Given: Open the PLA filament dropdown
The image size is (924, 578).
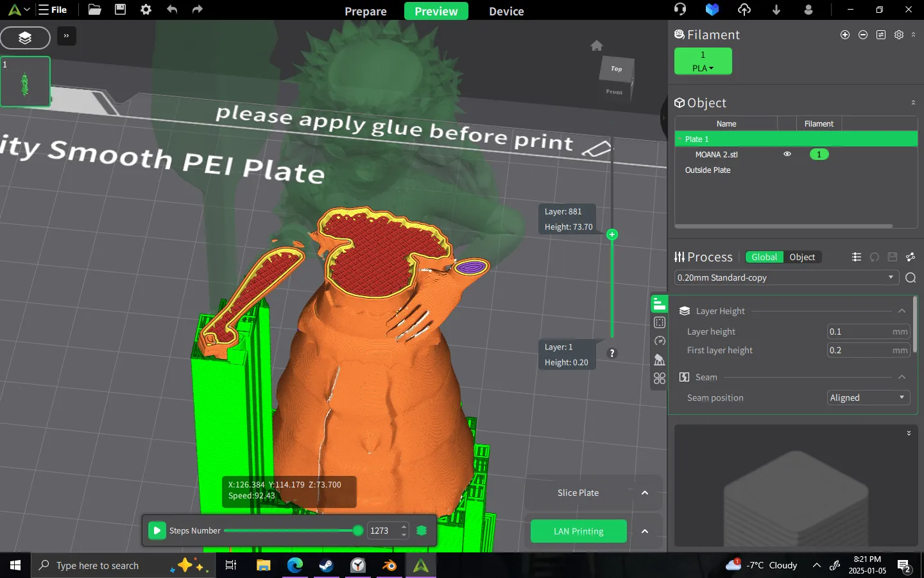Looking at the screenshot, I should [x=703, y=68].
